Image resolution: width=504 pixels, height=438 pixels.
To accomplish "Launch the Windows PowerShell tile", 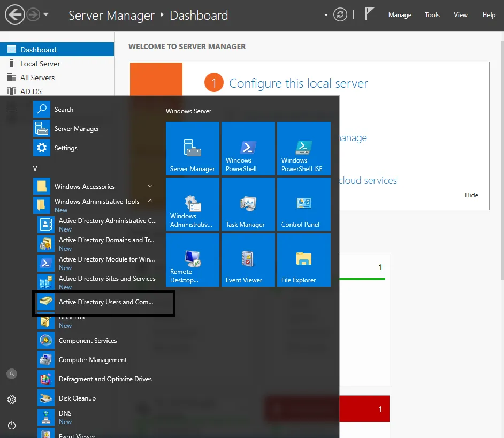I will tap(248, 149).
